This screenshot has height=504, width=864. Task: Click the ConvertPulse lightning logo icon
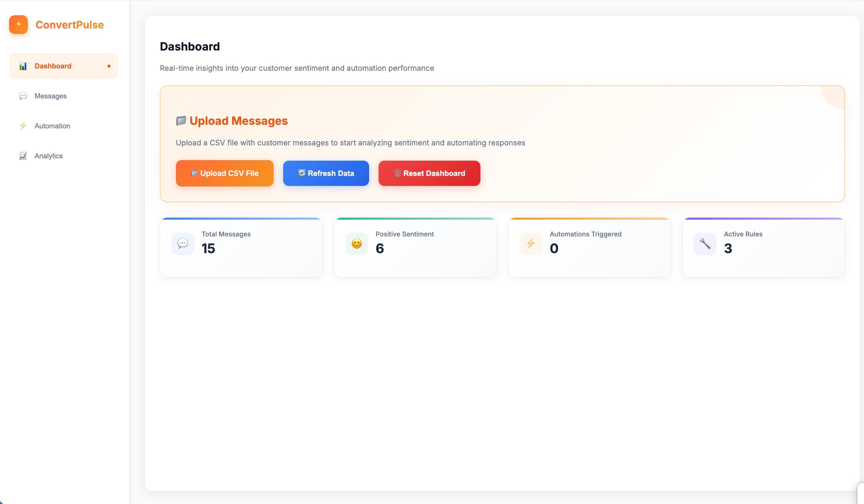19,24
